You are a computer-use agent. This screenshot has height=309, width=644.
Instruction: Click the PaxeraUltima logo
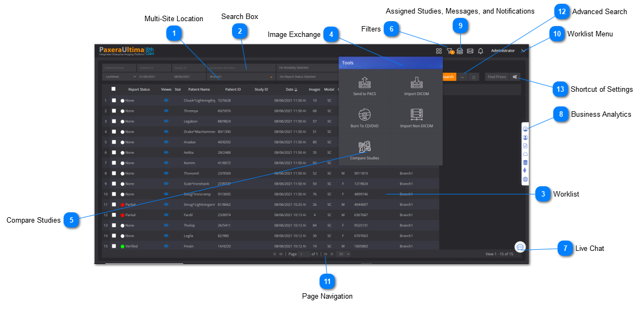pyautogui.click(x=127, y=51)
